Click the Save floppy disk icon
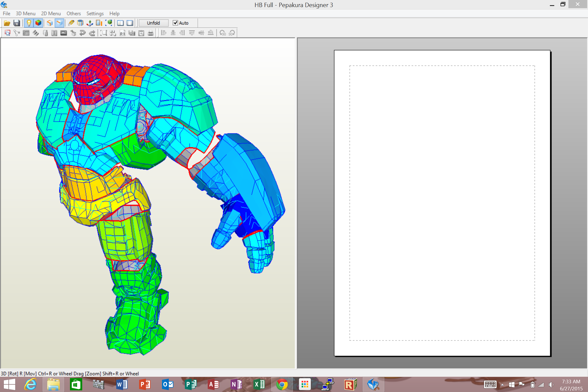The height and width of the screenshot is (392, 588). (x=17, y=23)
